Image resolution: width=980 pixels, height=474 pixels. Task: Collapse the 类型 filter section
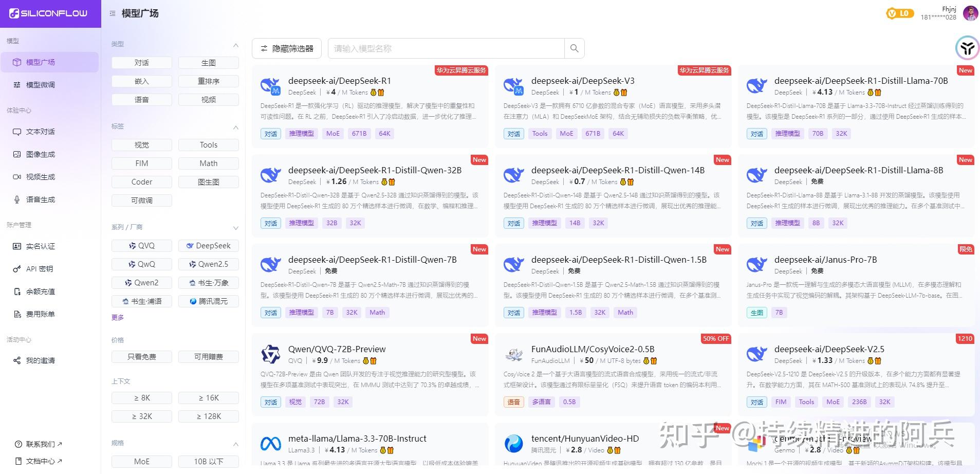tap(236, 45)
